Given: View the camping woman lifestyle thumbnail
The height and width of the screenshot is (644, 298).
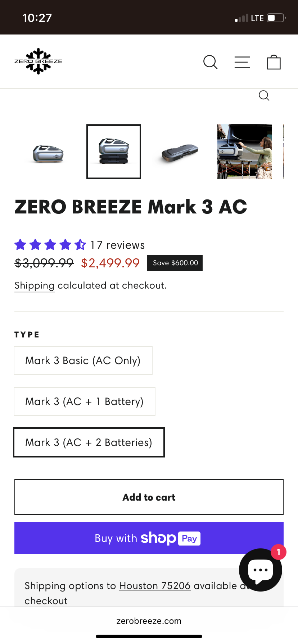Looking at the screenshot, I should click(x=245, y=152).
